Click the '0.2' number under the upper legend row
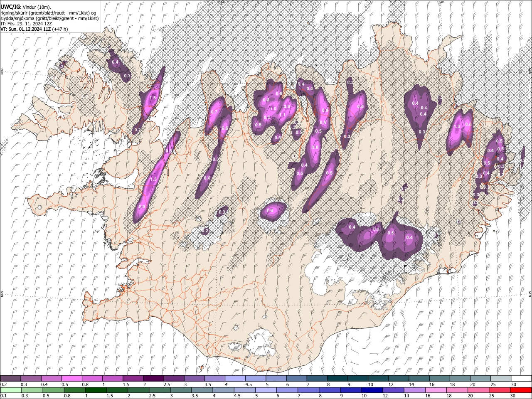Screen dimensions: 532x399 [x=3, y=384]
